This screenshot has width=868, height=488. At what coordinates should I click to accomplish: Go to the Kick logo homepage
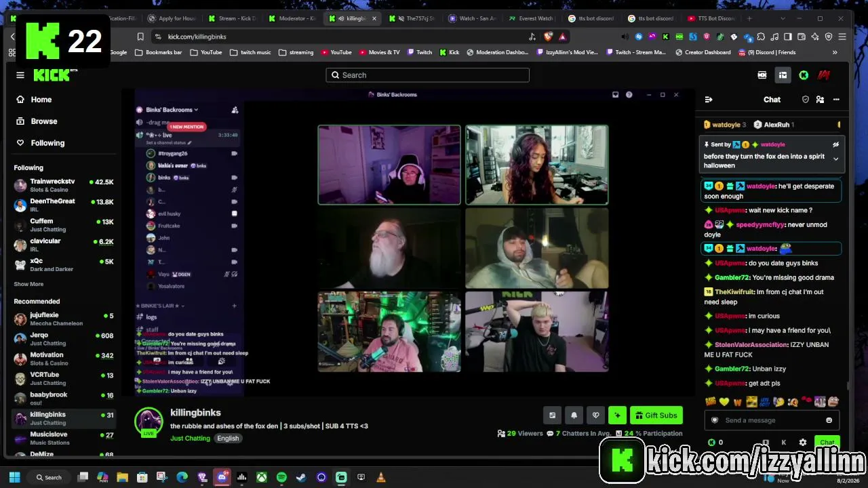52,75
